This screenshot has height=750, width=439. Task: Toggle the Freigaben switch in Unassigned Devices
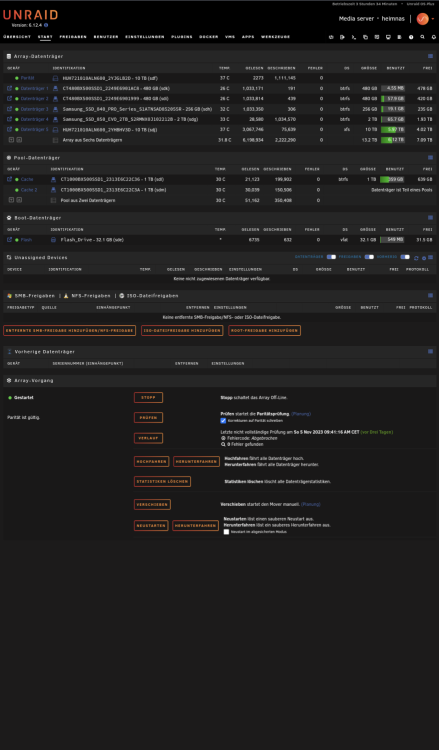point(369,257)
